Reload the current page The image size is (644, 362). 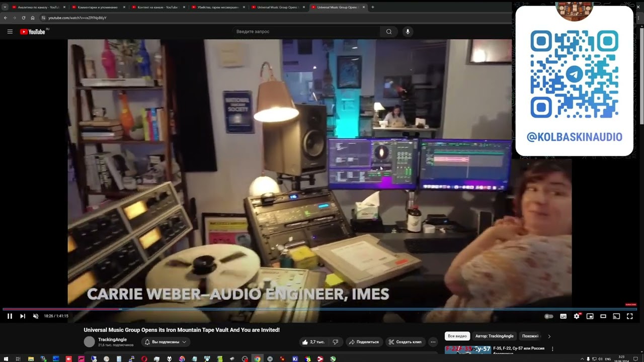[24, 18]
